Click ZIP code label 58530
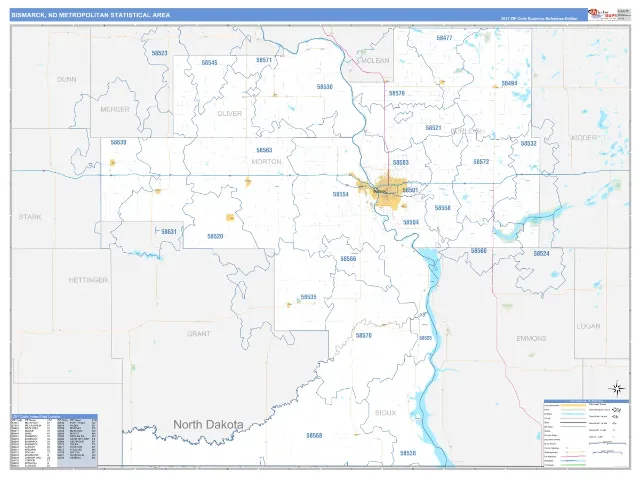This screenshot has height=480, width=640. pos(324,87)
